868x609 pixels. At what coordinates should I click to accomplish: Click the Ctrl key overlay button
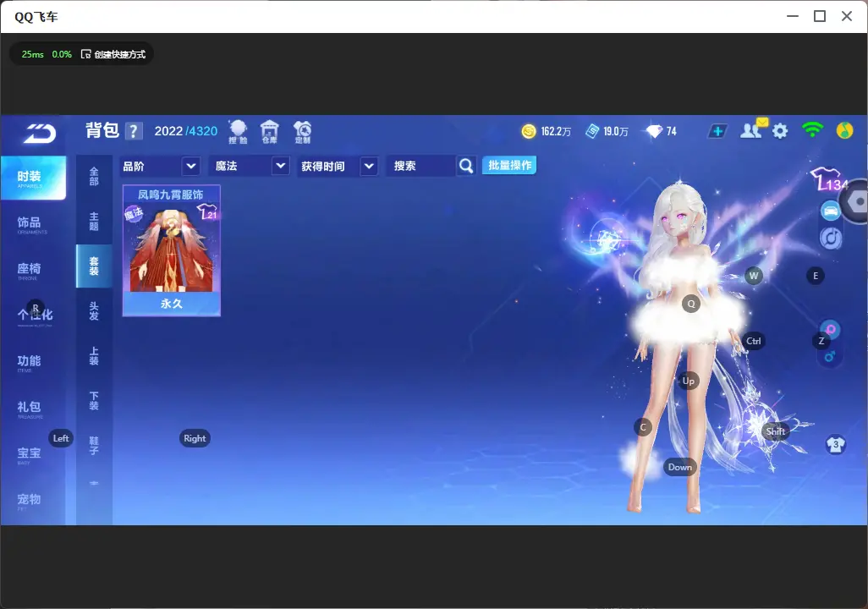pyautogui.click(x=754, y=341)
